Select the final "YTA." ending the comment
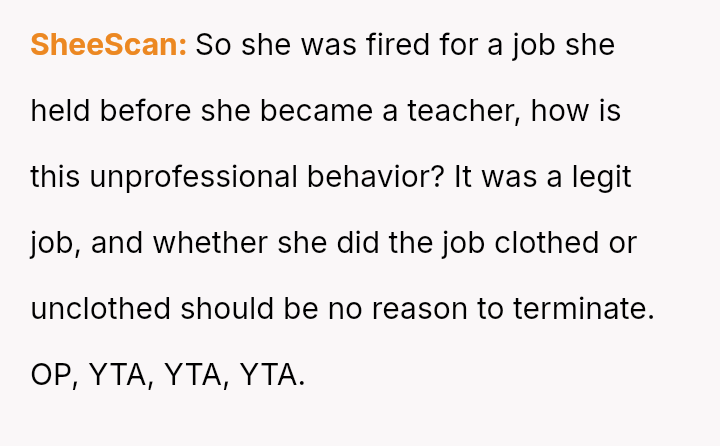 pos(272,375)
